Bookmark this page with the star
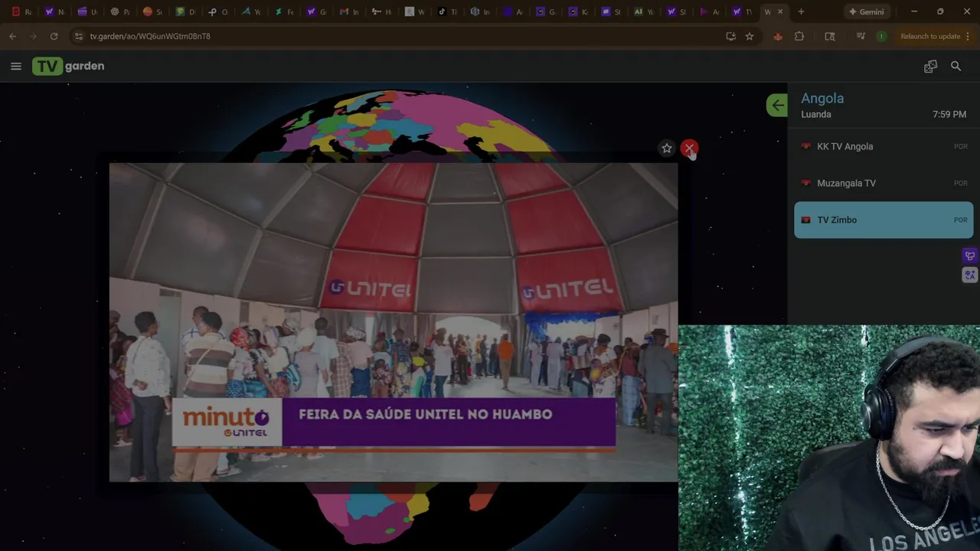Viewport: 980px width, 551px height. pyautogui.click(x=750, y=36)
